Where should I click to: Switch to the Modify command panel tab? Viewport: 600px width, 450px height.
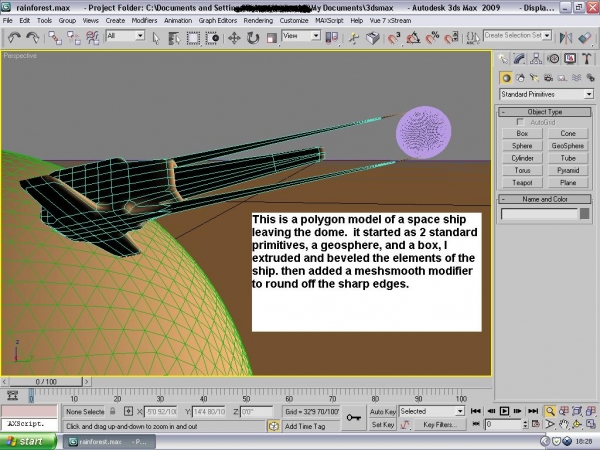click(x=519, y=59)
